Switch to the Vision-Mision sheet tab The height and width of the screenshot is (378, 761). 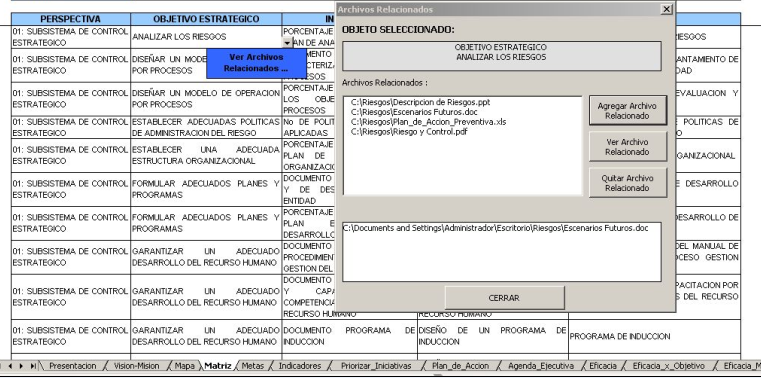(x=136, y=366)
